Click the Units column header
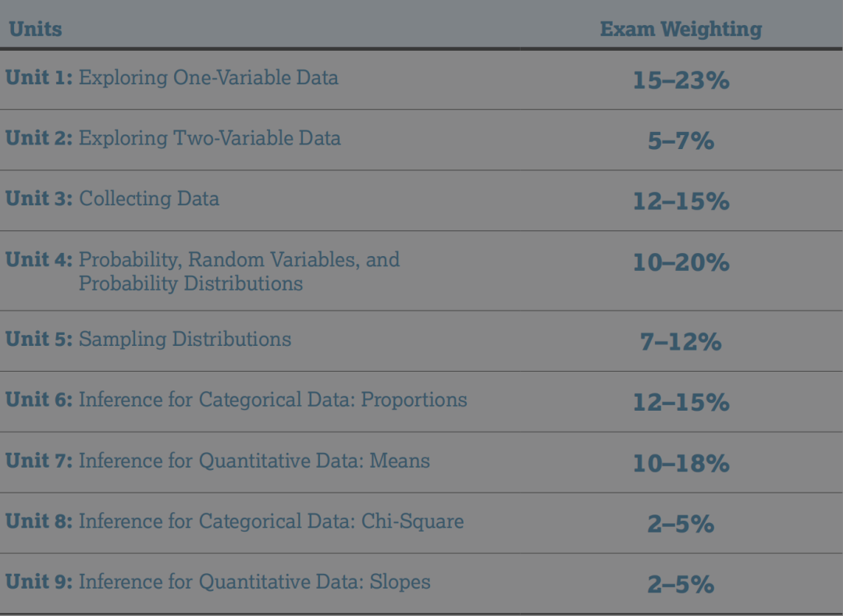This screenshot has width=843, height=616. click(x=35, y=30)
